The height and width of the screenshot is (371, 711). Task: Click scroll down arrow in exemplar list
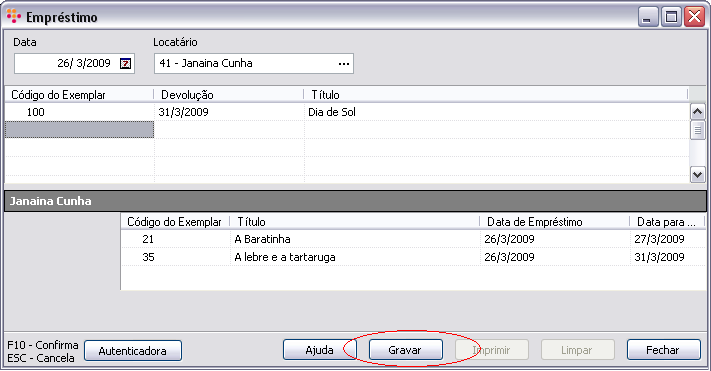pos(697,174)
